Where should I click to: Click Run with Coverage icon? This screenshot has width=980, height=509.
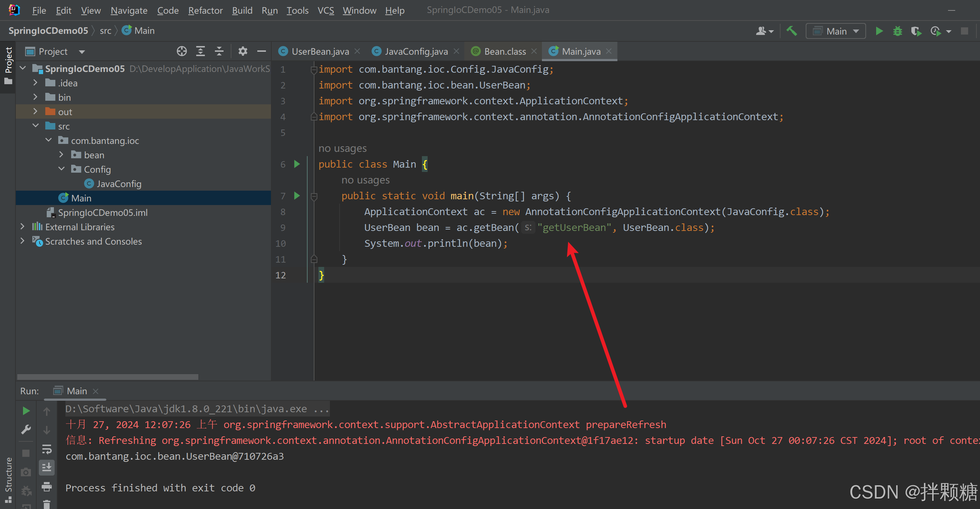pyautogui.click(x=916, y=31)
